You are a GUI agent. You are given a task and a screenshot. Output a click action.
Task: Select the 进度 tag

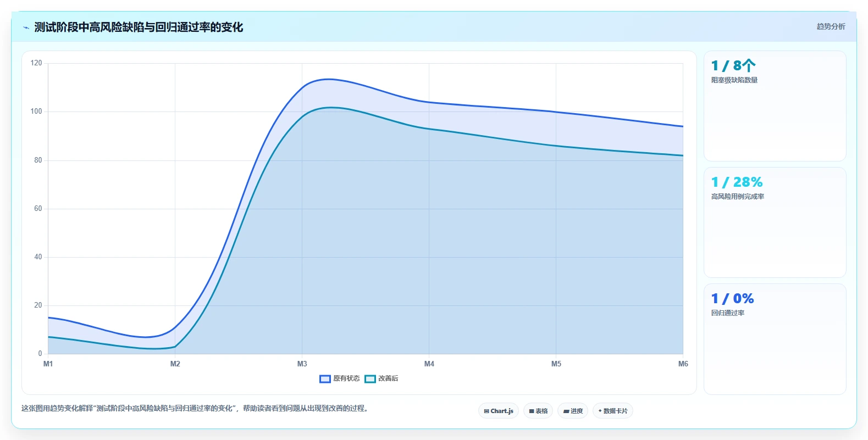[573, 411]
